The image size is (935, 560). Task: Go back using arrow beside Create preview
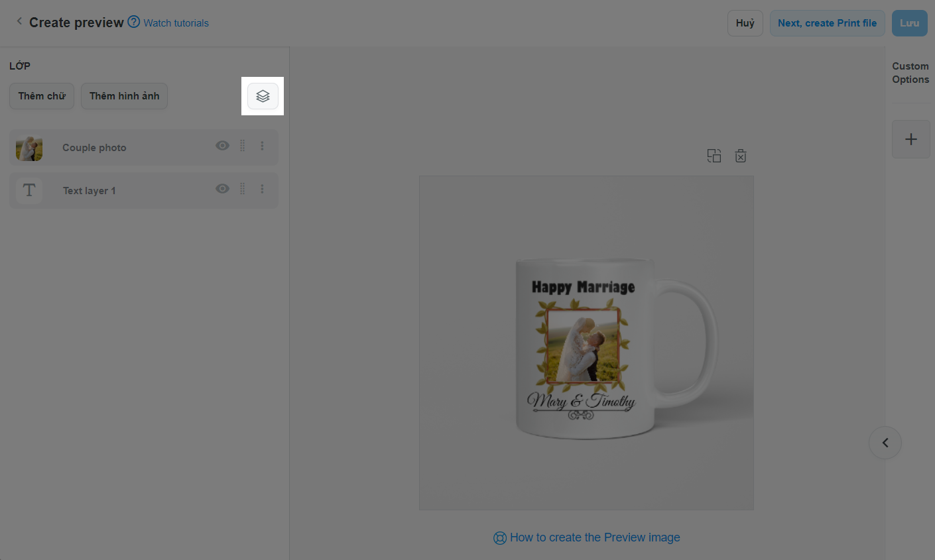coord(19,22)
